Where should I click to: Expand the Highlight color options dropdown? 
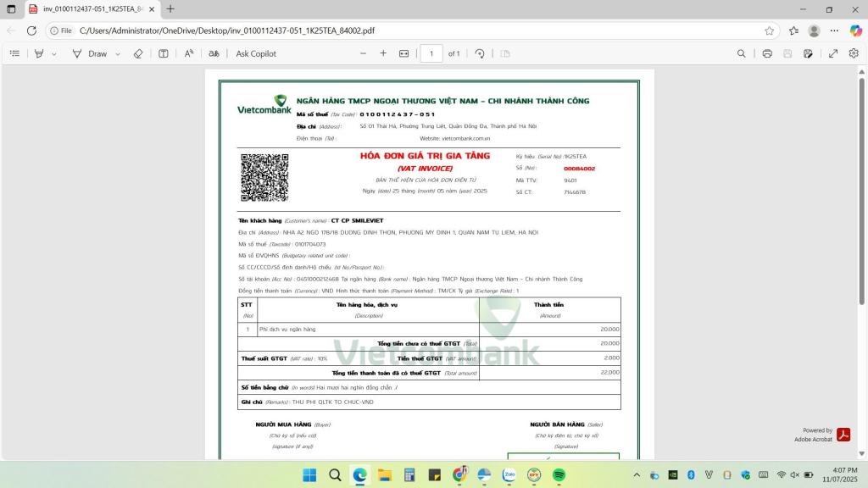point(53,53)
